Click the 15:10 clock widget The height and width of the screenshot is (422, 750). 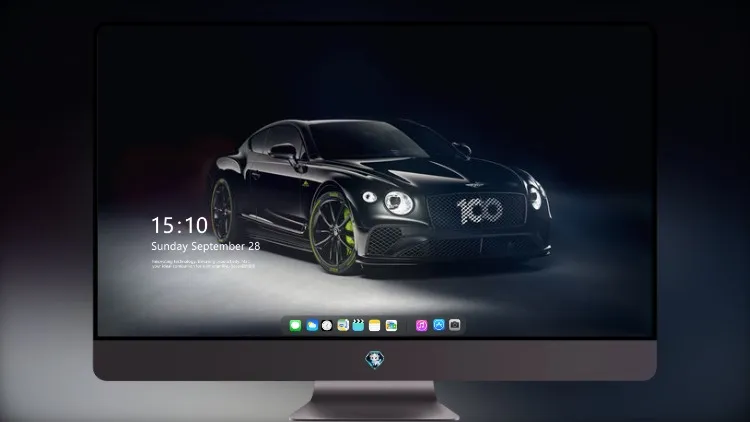coord(179,225)
